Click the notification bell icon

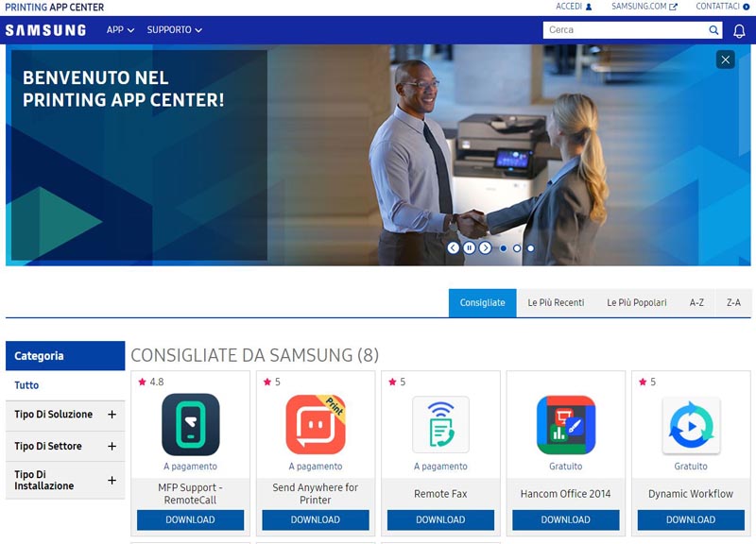(739, 30)
